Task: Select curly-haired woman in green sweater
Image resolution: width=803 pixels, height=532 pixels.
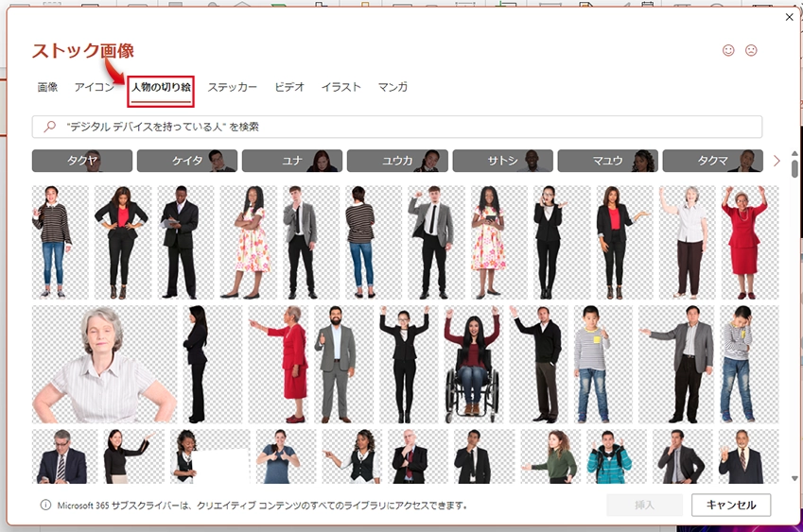Action: [x=550, y=456]
